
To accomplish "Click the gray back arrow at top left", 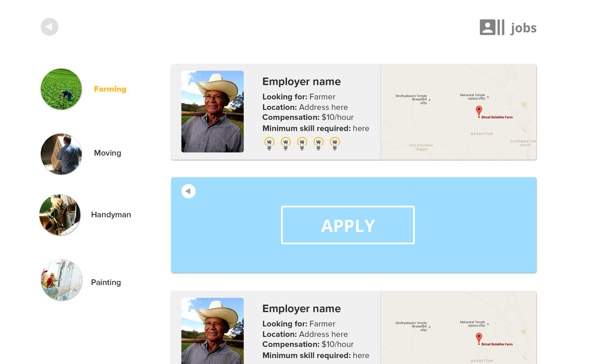I will pyautogui.click(x=49, y=27).
